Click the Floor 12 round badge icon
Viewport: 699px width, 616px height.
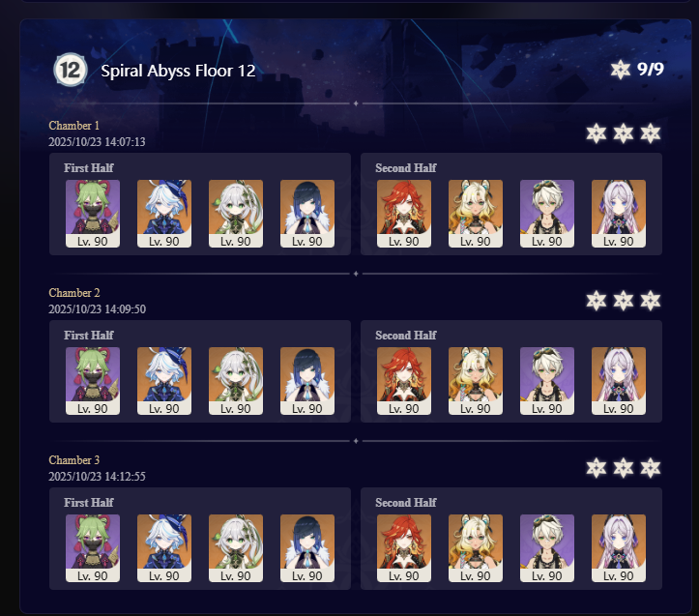(71, 70)
